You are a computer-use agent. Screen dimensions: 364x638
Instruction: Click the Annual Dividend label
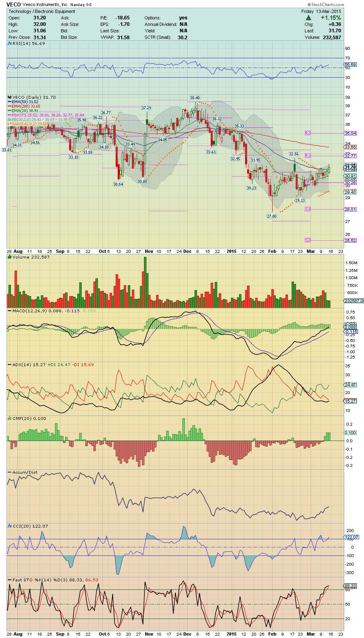(161, 24)
